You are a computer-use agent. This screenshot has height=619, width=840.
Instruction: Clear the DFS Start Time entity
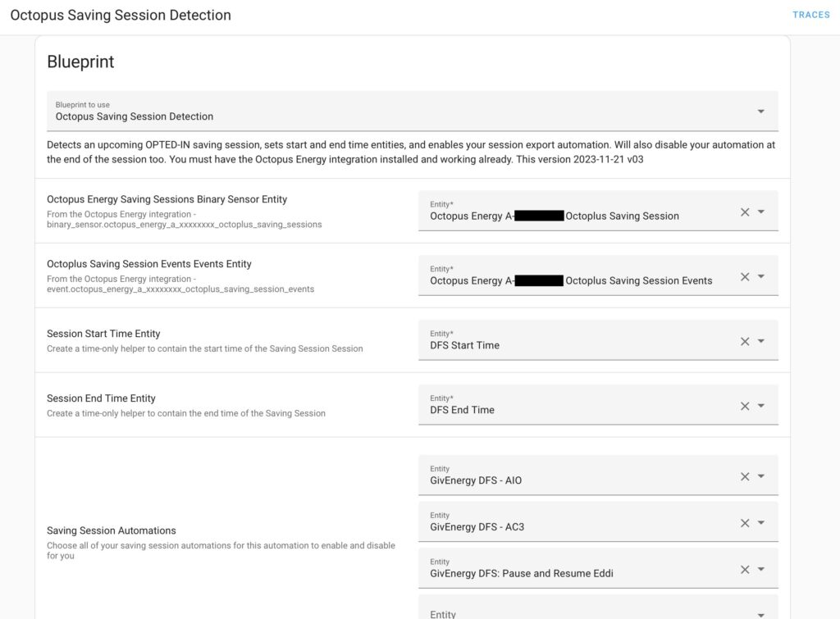[745, 342]
